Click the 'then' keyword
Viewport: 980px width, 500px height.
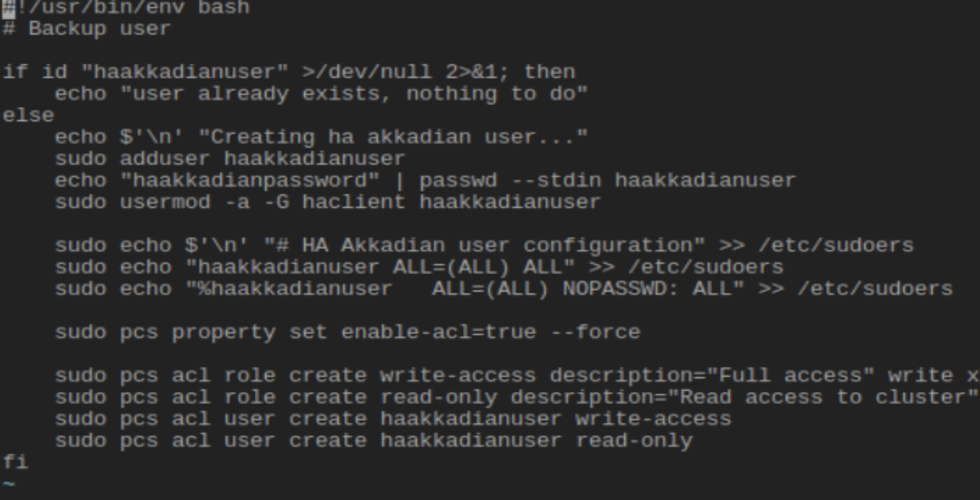pos(549,72)
